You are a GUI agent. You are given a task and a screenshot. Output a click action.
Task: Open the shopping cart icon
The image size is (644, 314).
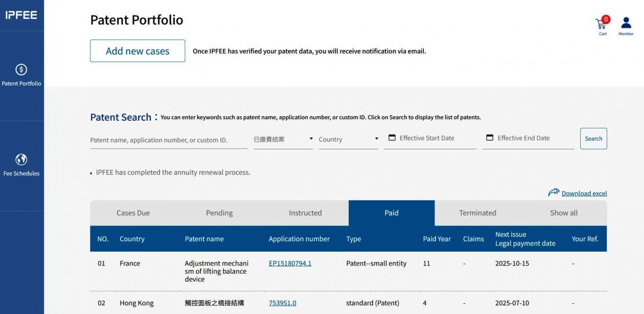coord(601,24)
